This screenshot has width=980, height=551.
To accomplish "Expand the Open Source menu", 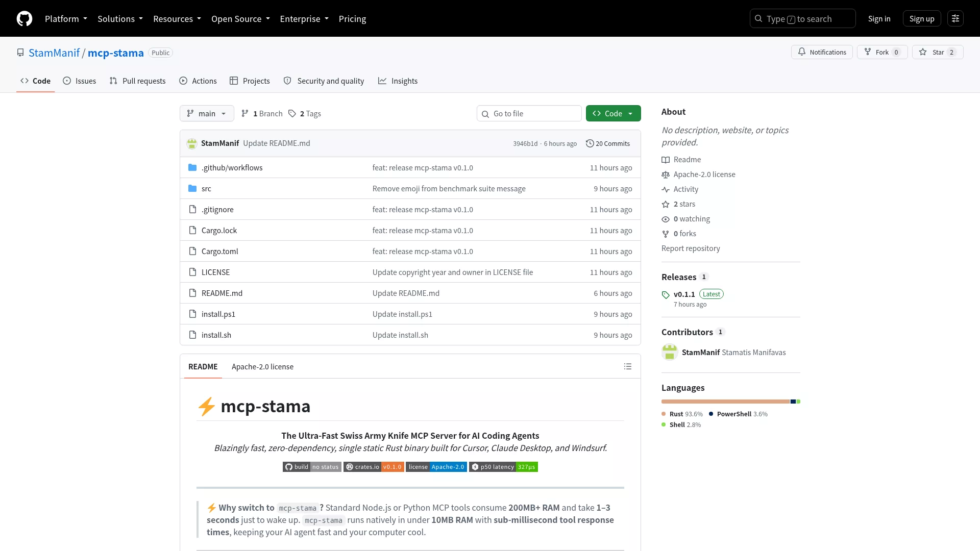I will [240, 18].
